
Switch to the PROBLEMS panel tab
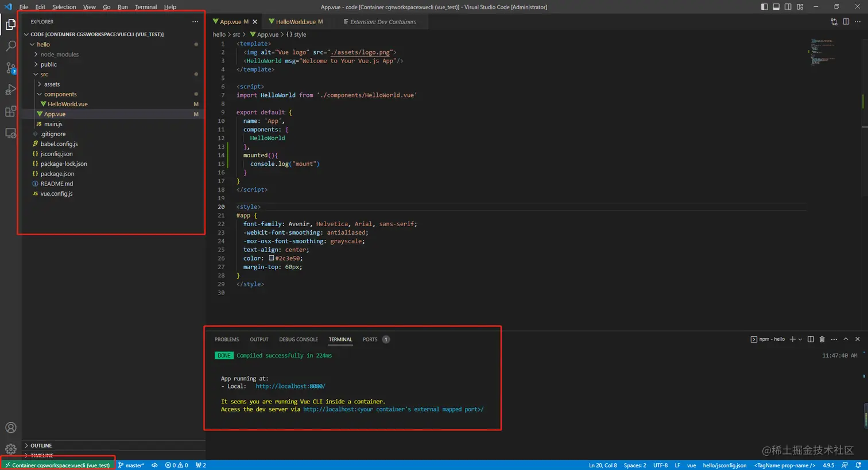coord(227,339)
